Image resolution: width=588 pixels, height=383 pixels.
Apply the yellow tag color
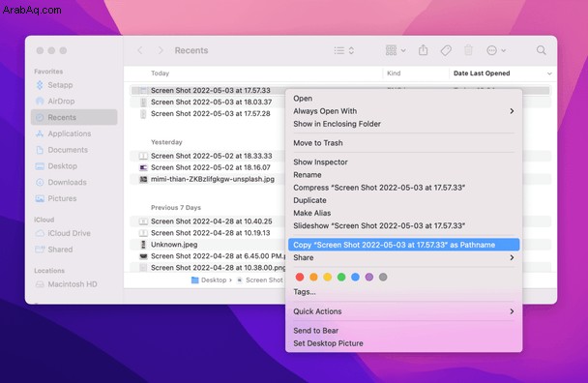328,277
